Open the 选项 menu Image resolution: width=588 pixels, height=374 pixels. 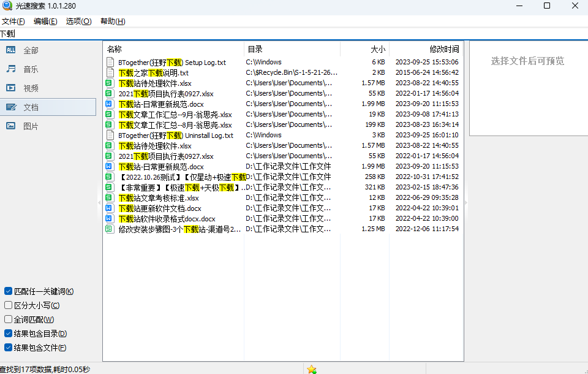78,21
